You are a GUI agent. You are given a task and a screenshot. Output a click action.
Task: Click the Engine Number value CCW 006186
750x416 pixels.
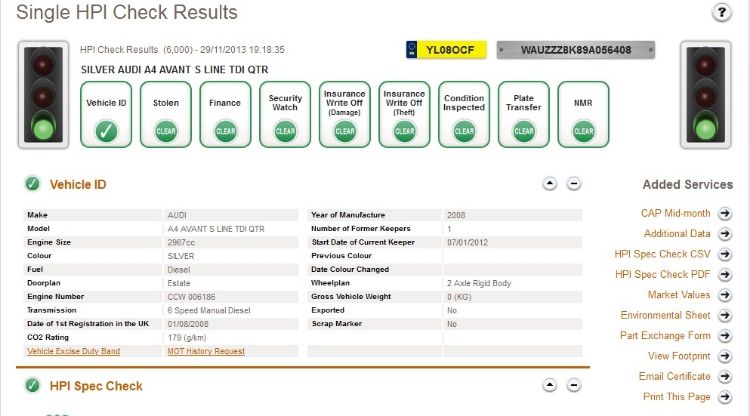191,297
